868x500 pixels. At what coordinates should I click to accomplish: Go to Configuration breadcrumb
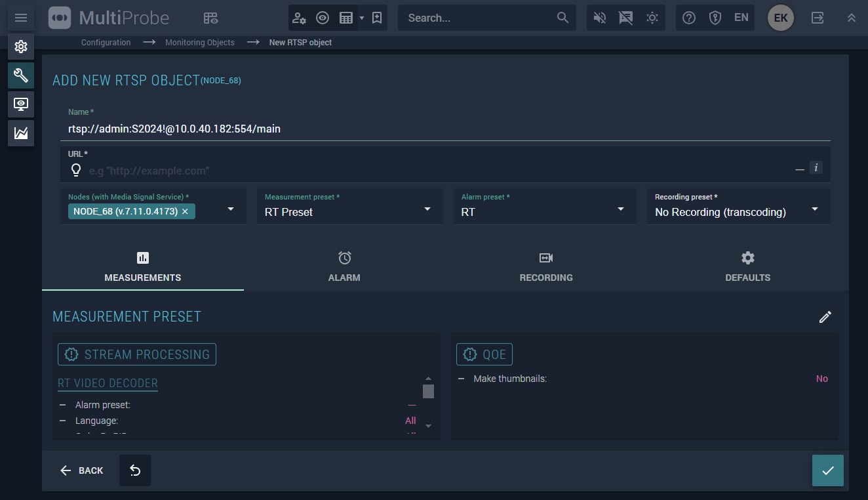point(106,42)
